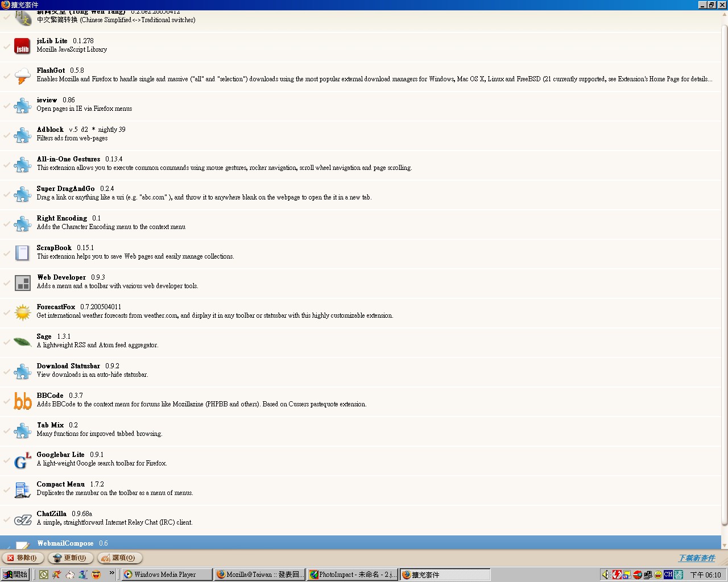Screen dimensions: 728x582
Task: Click the Web Developer extension icon
Action: 22,282
